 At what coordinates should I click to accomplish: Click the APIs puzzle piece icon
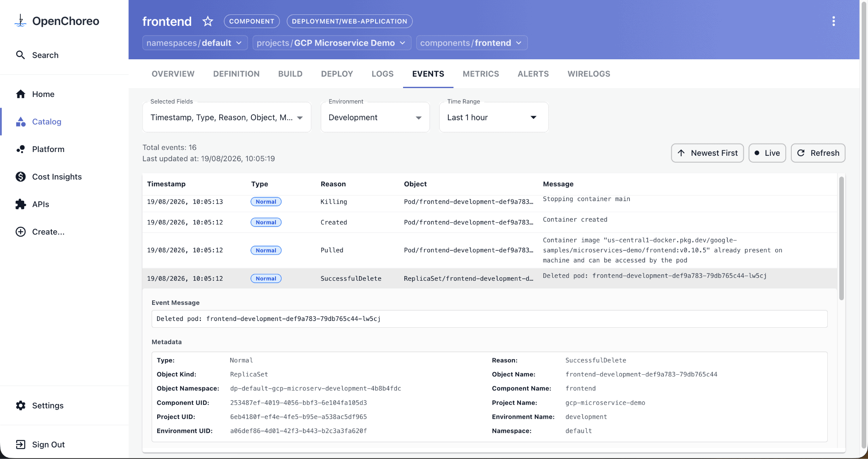(20, 204)
